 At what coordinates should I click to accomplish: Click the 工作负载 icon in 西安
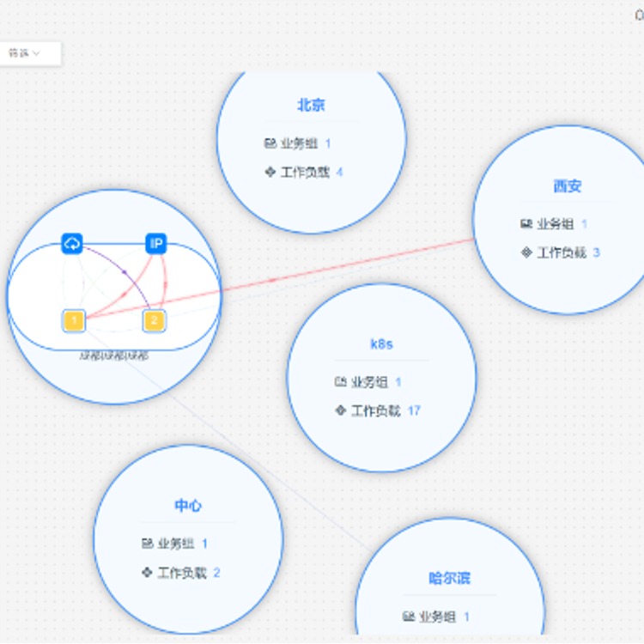point(526,252)
